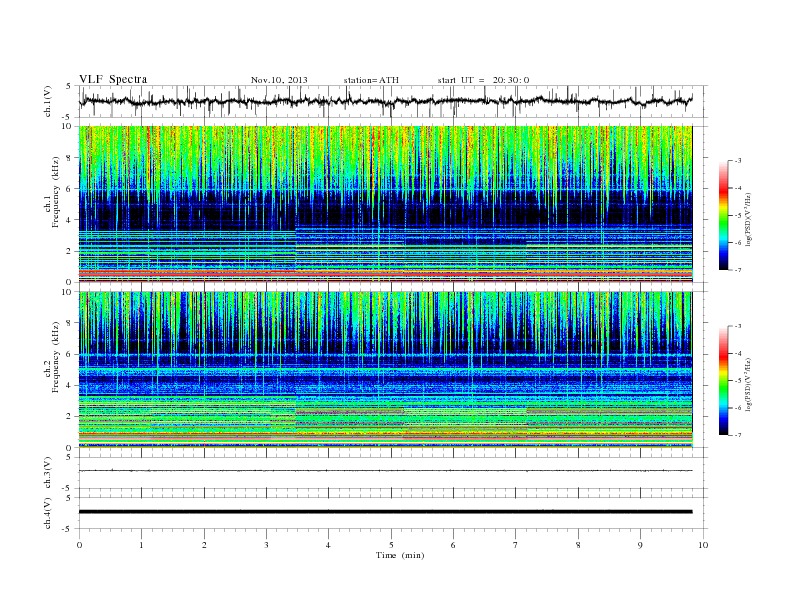792x612 pixels.
Task: Click the '1' tick on the Time axis
Action: (x=141, y=545)
